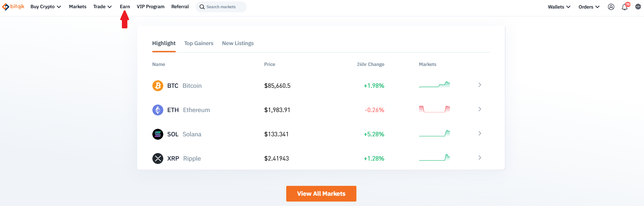Open the notifications bell
The width and height of the screenshot is (644, 206).
(625, 7)
